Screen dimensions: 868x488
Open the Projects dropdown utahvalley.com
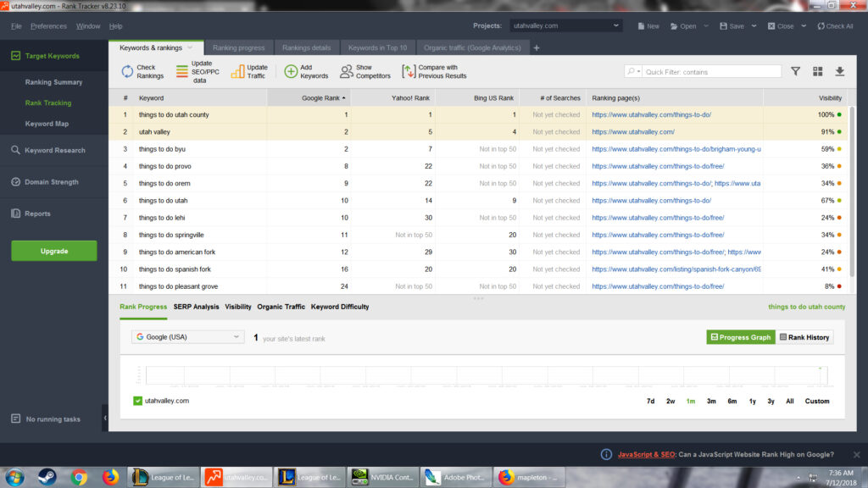[565, 25]
